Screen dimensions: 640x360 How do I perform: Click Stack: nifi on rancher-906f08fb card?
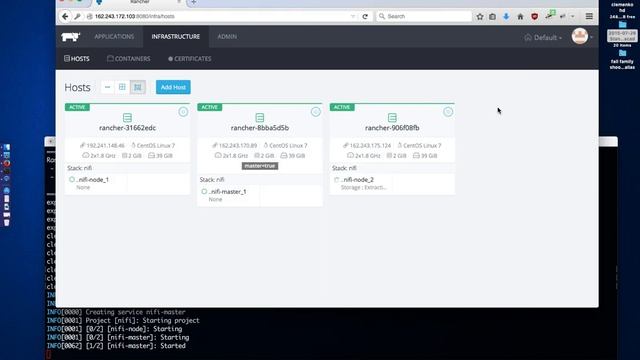tap(344, 168)
